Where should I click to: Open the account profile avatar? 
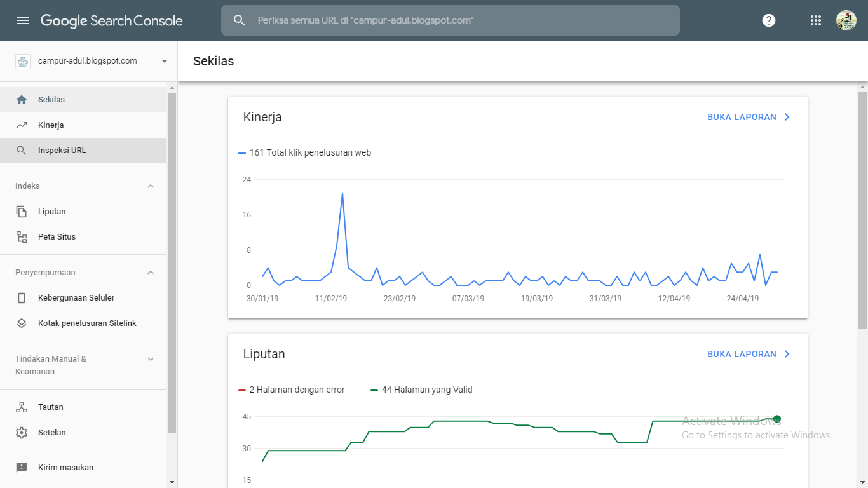(x=846, y=20)
